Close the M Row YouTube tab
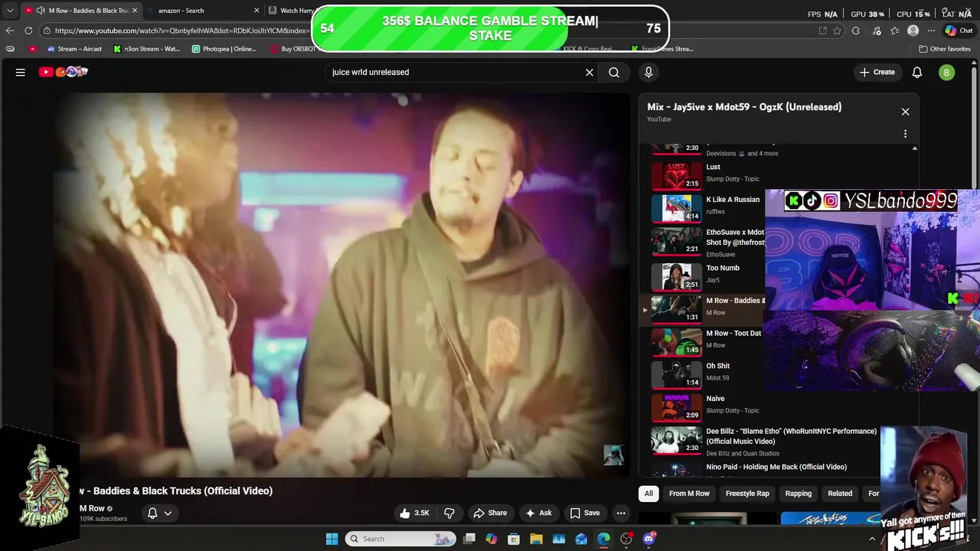 tap(135, 11)
